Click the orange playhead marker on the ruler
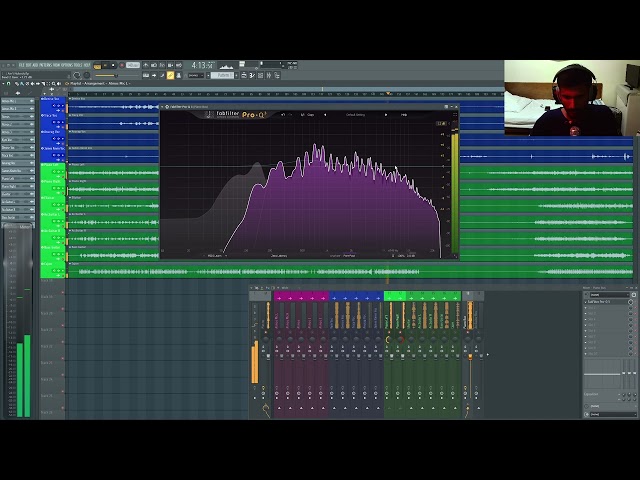The image size is (640, 480). (388, 93)
